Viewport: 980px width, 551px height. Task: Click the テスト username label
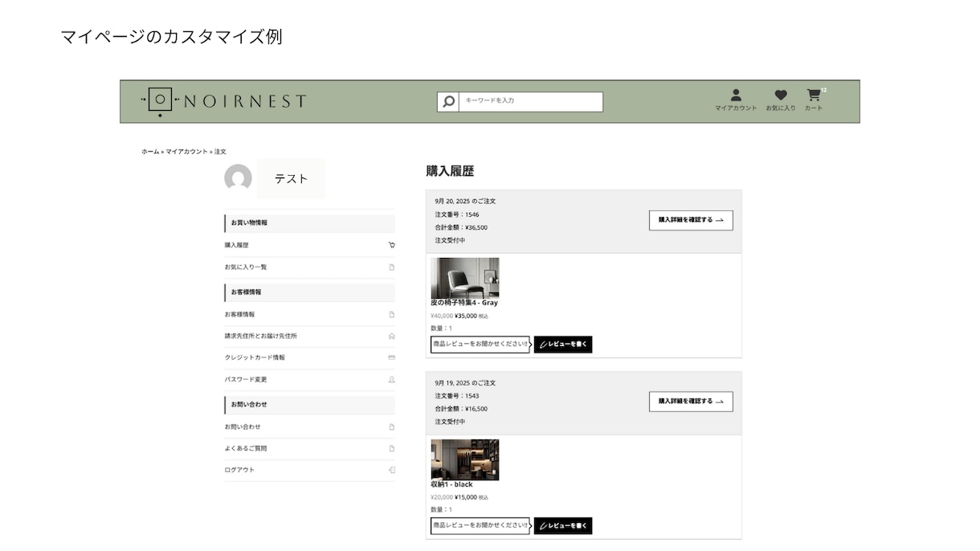291,178
